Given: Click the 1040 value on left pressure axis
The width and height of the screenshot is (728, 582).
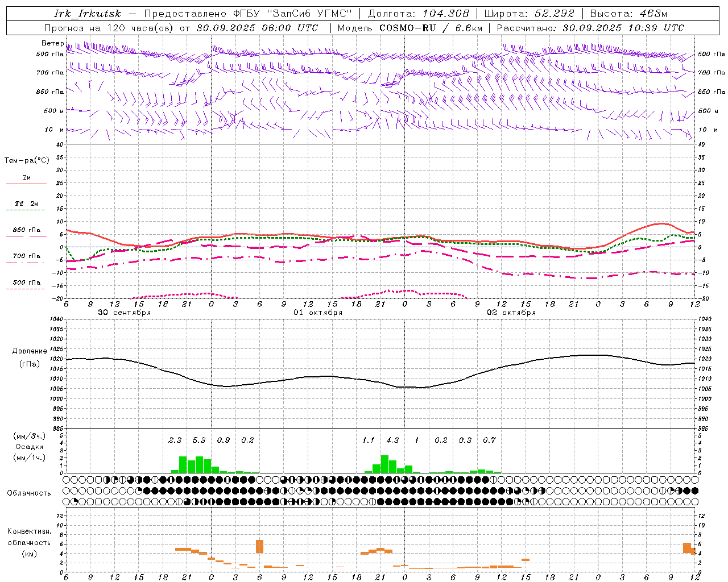Looking at the screenshot, I should pyautogui.click(x=56, y=319).
